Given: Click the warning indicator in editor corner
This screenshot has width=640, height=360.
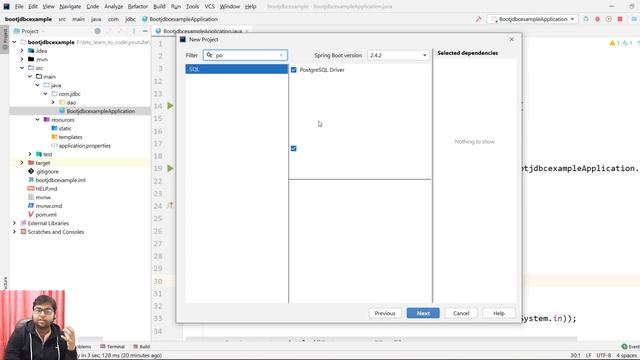Looking at the screenshot, I should tap(614, 43).
